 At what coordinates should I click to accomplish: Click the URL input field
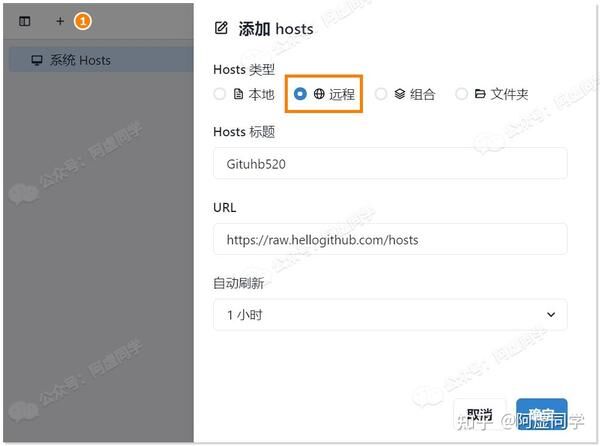point(390,239)
